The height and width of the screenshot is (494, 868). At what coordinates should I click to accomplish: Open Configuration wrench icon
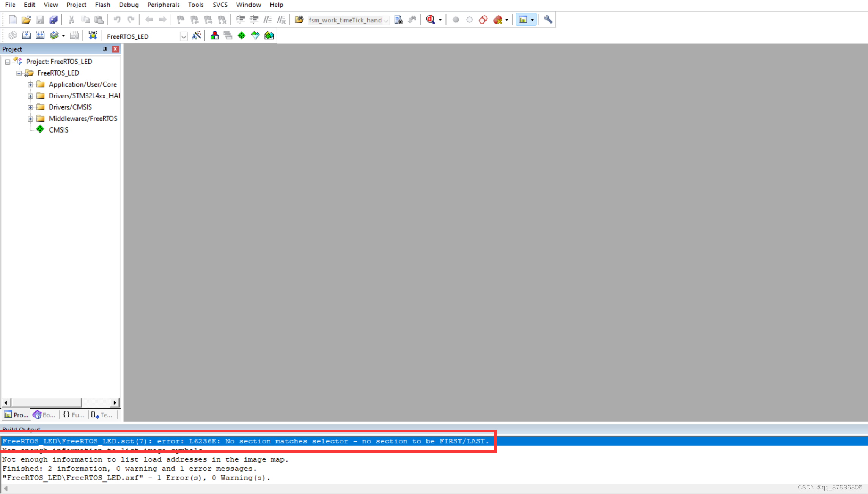coord(548,20)
